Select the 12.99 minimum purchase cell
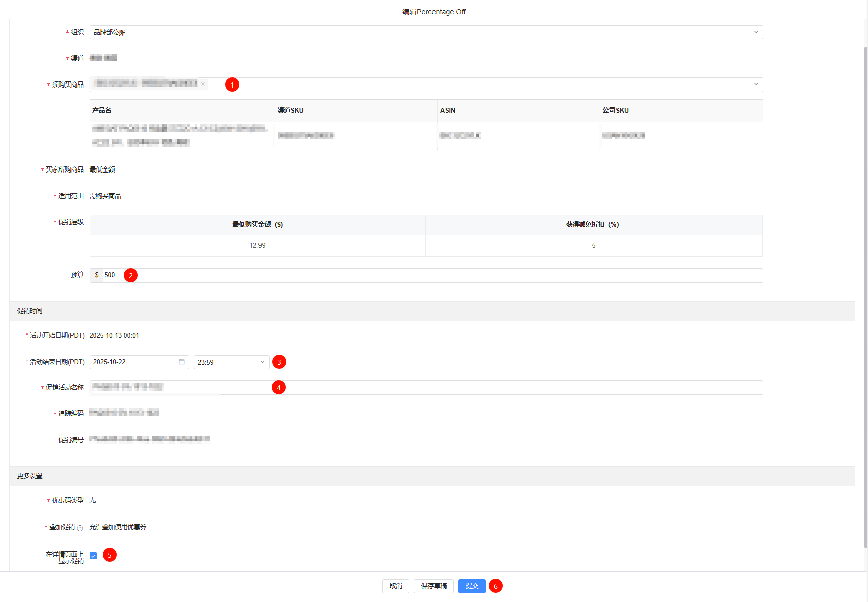This screenshot has width=868, height=602. coord(257,246)
